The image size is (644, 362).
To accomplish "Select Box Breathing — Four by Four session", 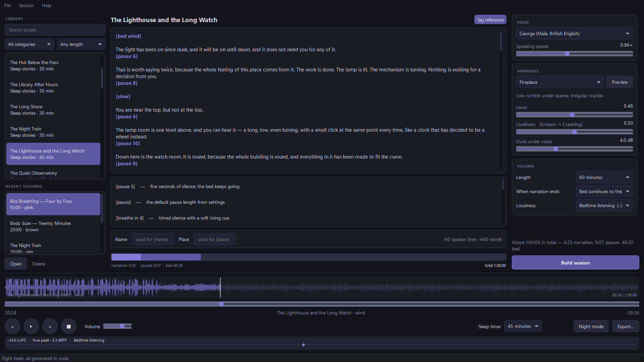I will click(53, 204).
